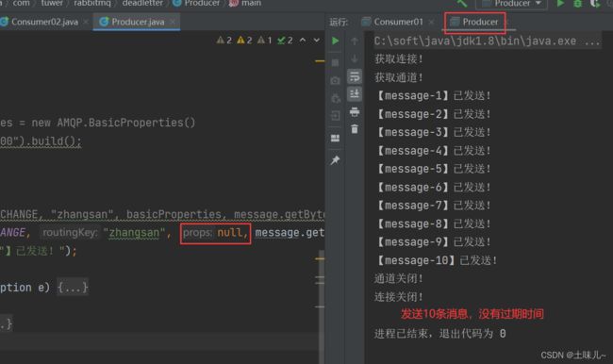613x364 pixels.
Task: Clear console with the trash icon
Action: (355, 129)
